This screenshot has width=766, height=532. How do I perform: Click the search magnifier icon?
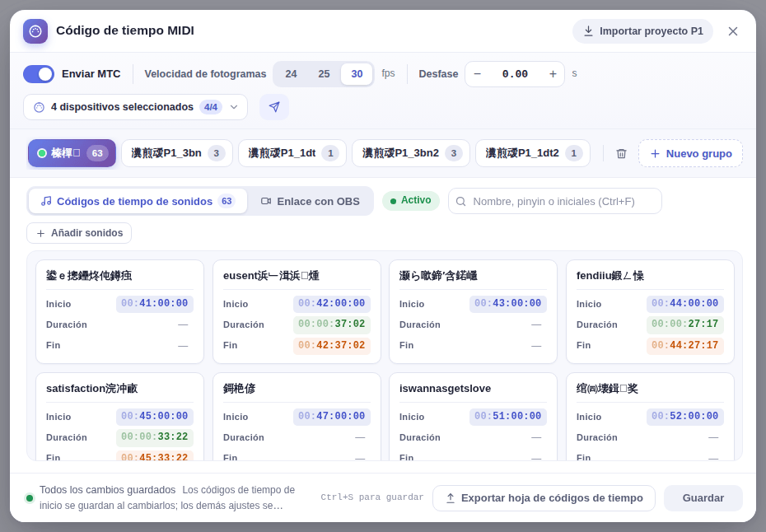(460, 201)
